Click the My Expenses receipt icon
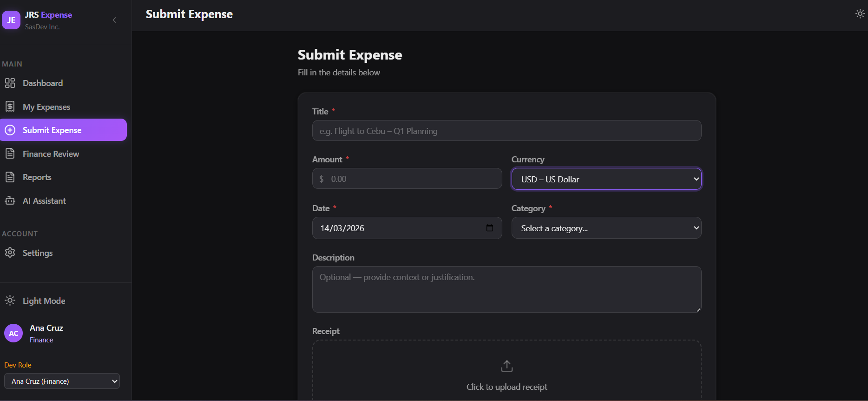This screenshot has height=401, width=868. (x=10, y=107)
